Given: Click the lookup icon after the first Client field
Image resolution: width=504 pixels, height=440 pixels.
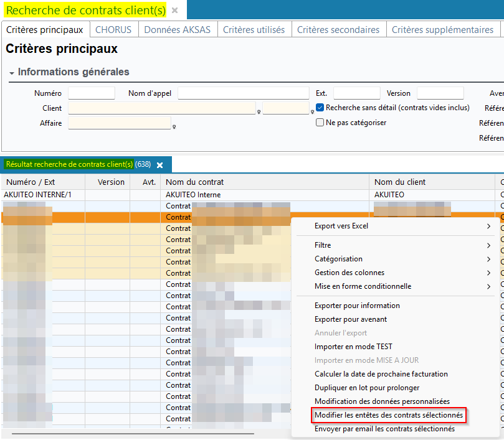Looking at the screenshot, I should [x=259, y=112].
